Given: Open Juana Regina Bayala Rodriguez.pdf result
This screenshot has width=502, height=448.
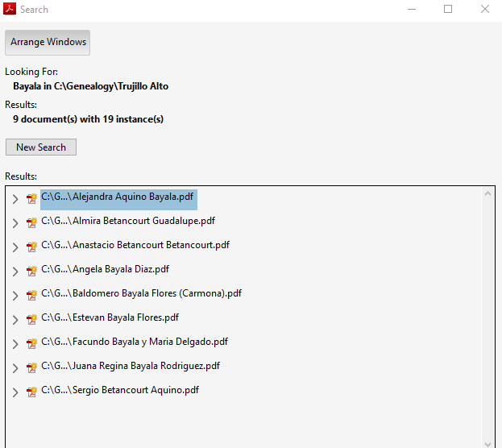Looking at the screenshot, I should click(131, 366).
